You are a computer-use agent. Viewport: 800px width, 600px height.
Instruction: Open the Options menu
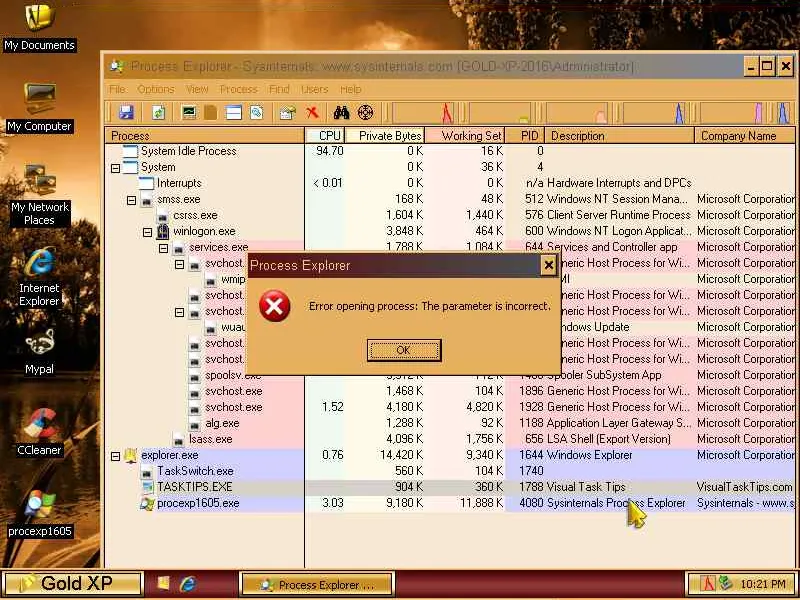[156, 89]
